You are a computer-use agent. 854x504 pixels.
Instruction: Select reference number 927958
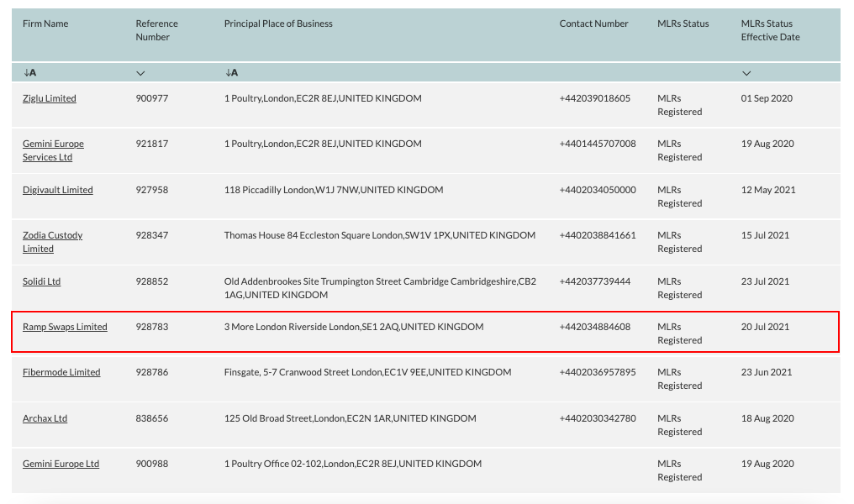pos(152,190)
